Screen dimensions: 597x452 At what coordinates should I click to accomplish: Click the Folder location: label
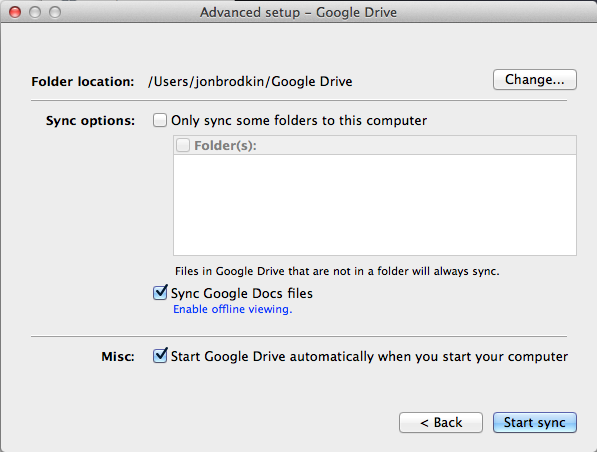click(83, 81)
